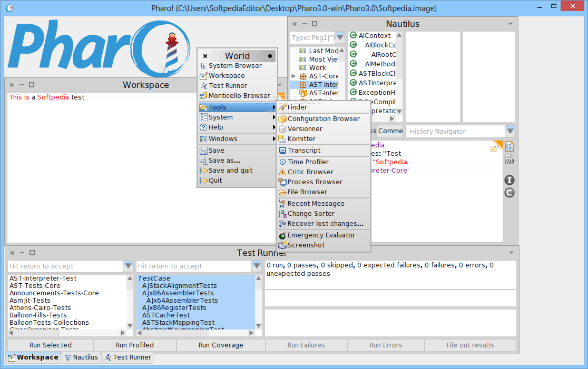Click the Quit arrow icon
This screenshot has width=588, height=369.
pos(203,181)
